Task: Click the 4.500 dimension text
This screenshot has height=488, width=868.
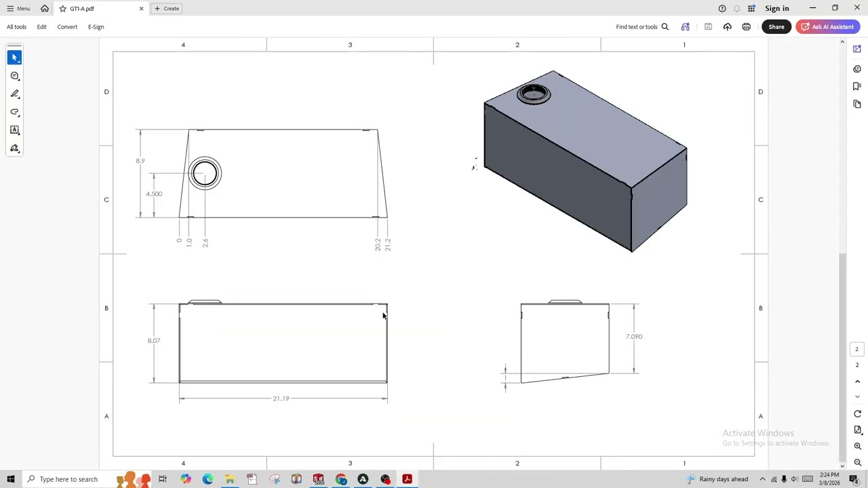Action: pos(154,194)
